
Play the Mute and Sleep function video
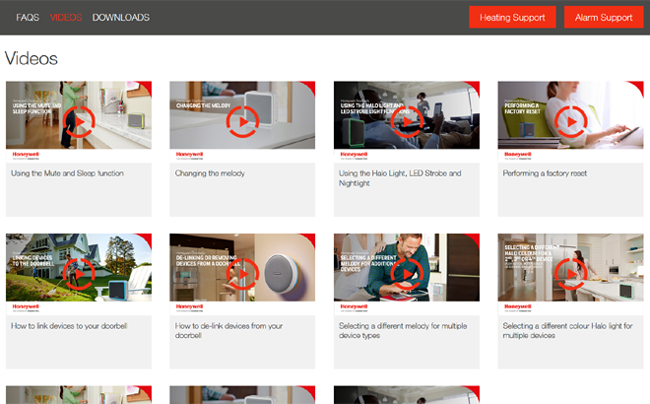pos(79,122)
